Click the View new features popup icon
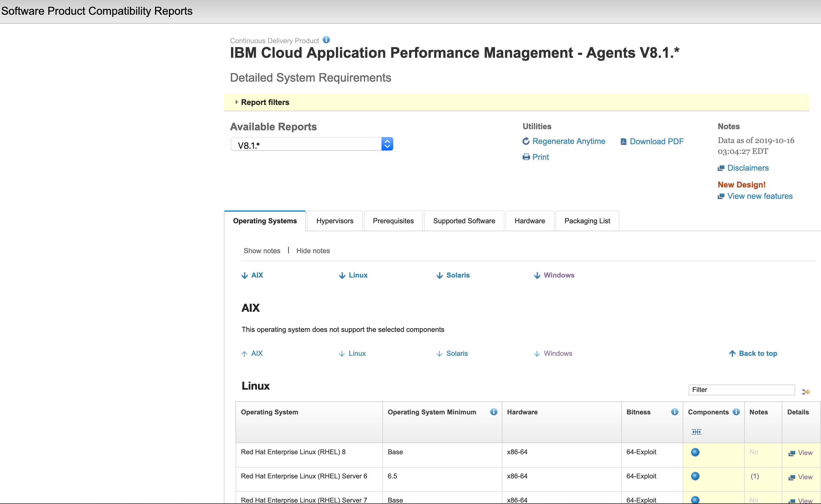The height and width of the screenshot is (504, 821). point(721,196)
